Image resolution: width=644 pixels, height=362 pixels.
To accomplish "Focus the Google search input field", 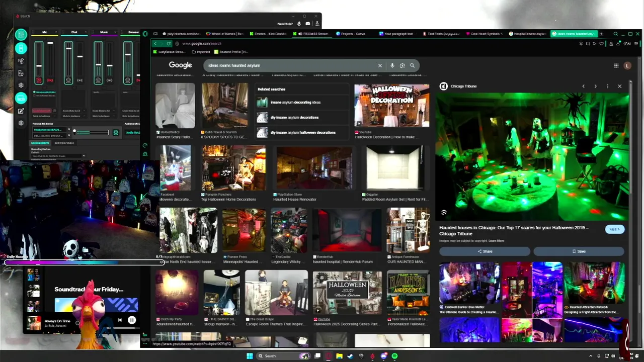I will click(x=291, y=65).
